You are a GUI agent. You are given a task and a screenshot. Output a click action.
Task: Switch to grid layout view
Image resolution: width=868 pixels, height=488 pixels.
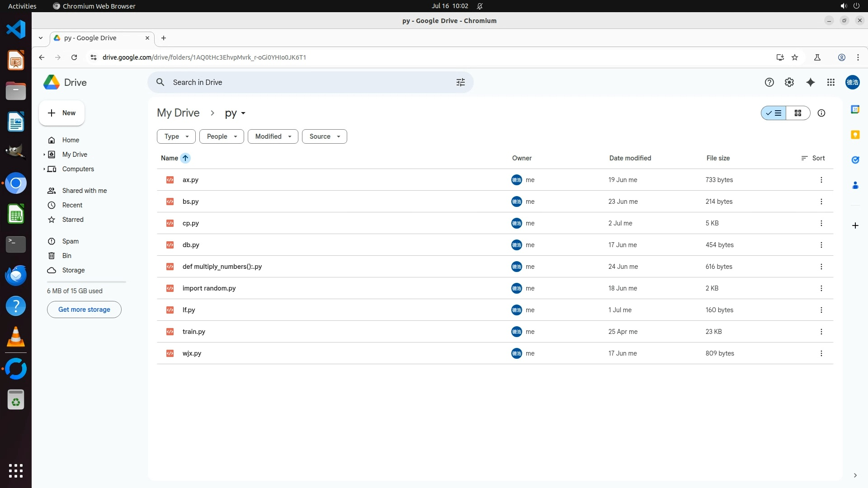tap(798, 113)
